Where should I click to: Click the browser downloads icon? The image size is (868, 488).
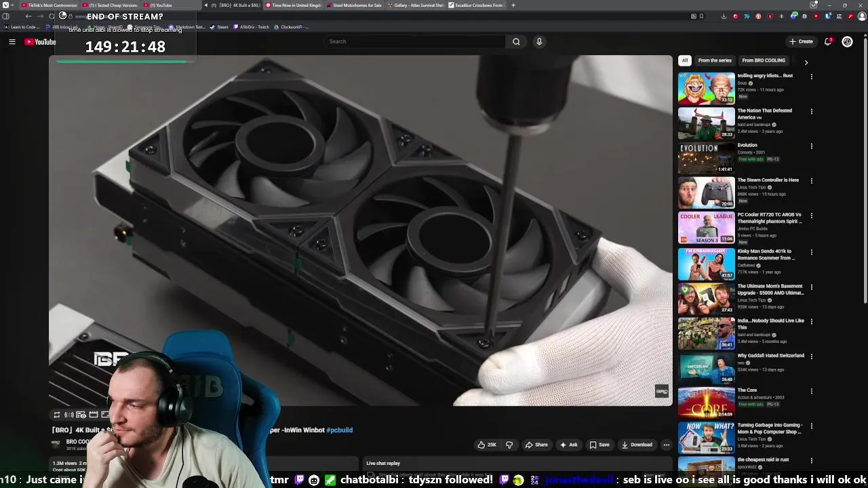click(x=724, y=16)
